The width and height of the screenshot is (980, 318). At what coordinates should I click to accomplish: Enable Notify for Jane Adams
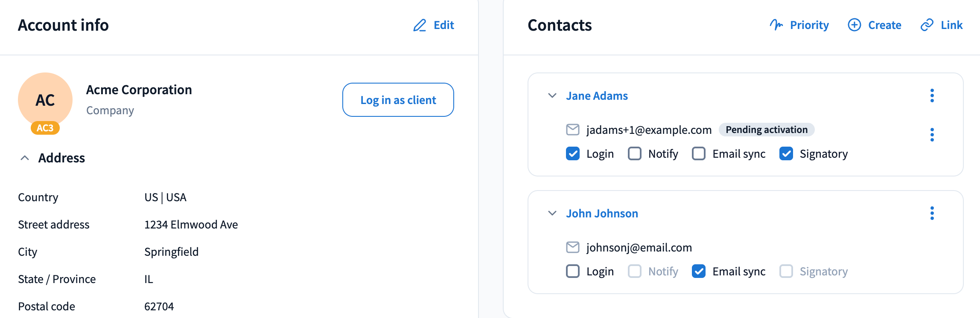(634, 153)
